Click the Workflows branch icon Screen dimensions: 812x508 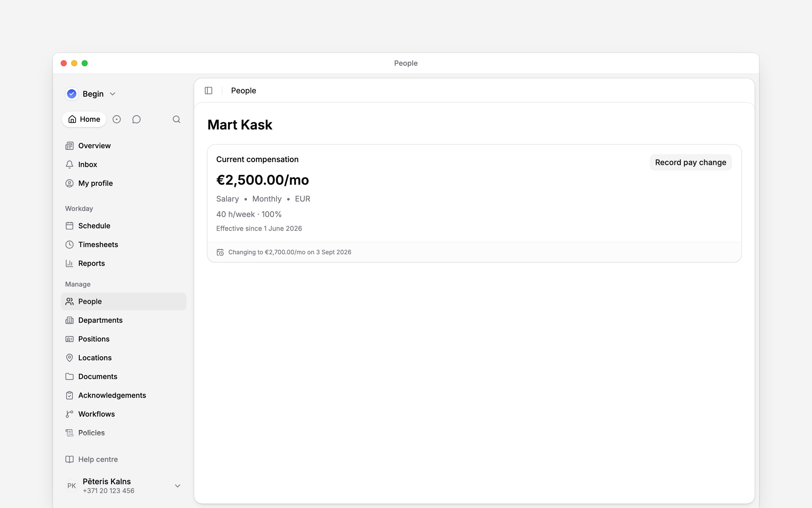tap(70, 414)
